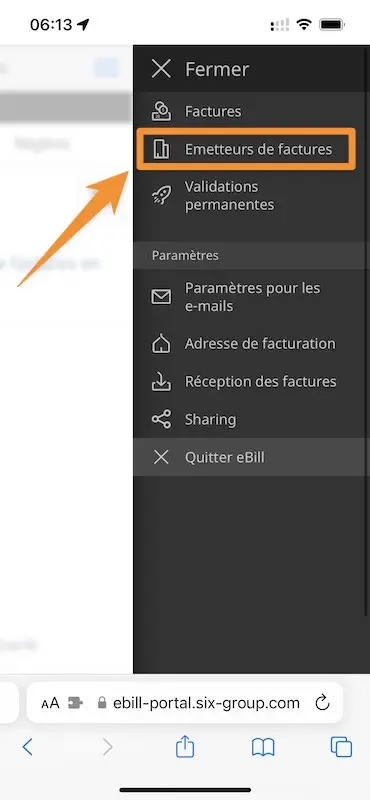Open the Validations permanentes menu entry
Screen dimensions: 370x800
250,196
